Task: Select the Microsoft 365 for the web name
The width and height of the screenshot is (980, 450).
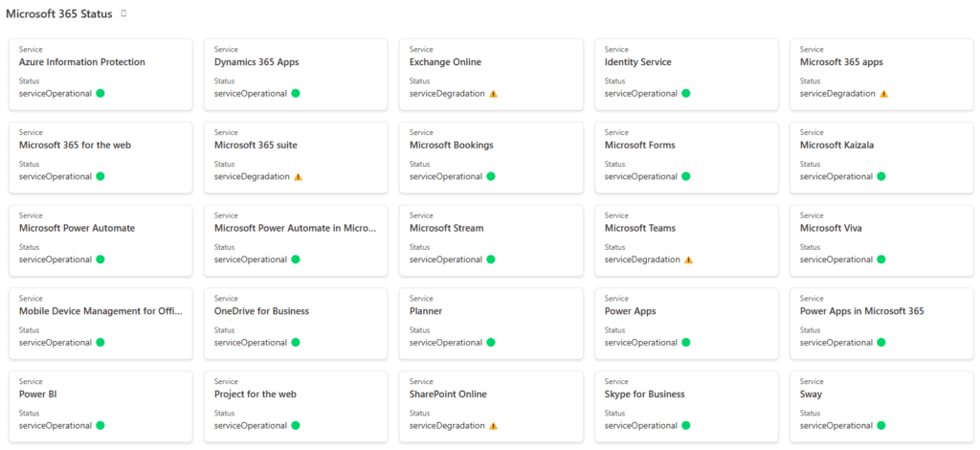Action: (x=75, y=145)
